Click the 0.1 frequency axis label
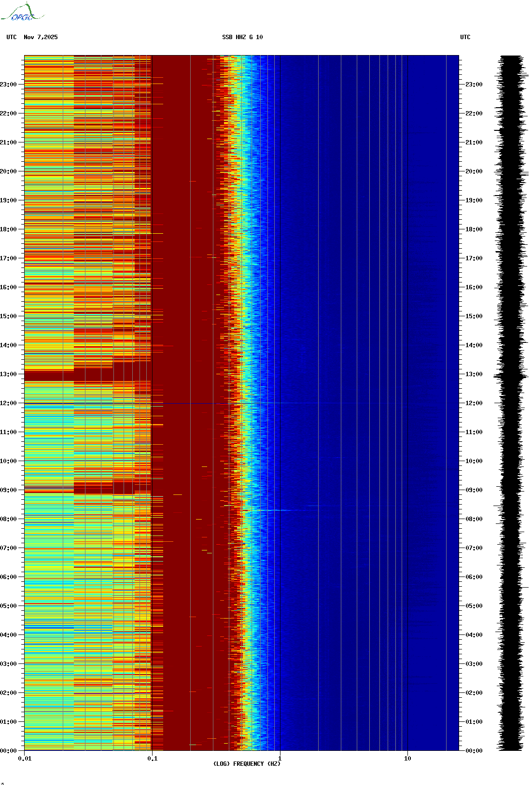This screenshot has height=789, width=532. click(x=152, y=759)
